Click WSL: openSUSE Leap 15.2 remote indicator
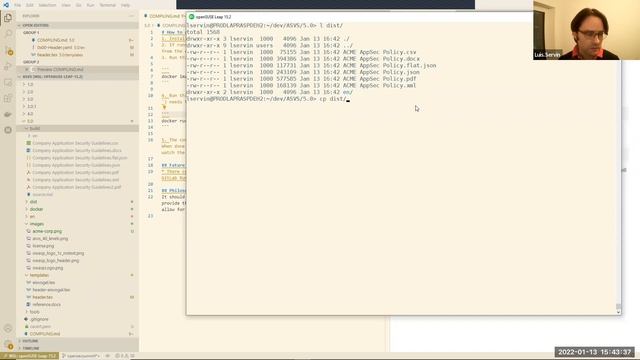This screenshot has height=360, width=640. click(x=29, y=356)
